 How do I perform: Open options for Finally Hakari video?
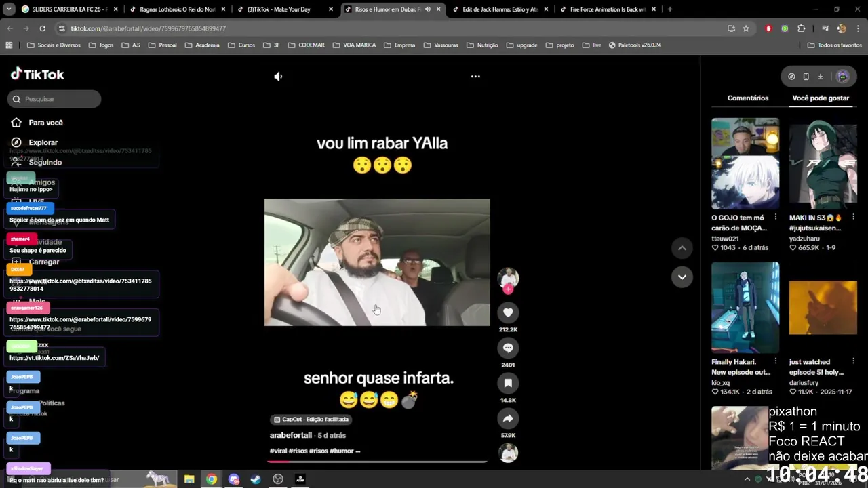[776, 362]
